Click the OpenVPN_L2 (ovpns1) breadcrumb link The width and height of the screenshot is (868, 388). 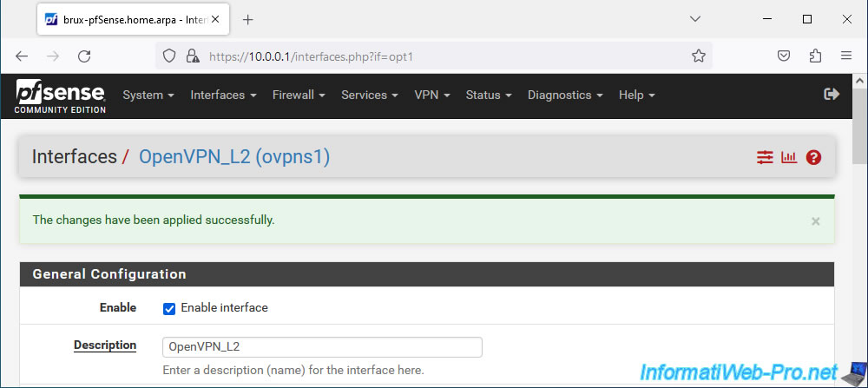click(234, 157)
